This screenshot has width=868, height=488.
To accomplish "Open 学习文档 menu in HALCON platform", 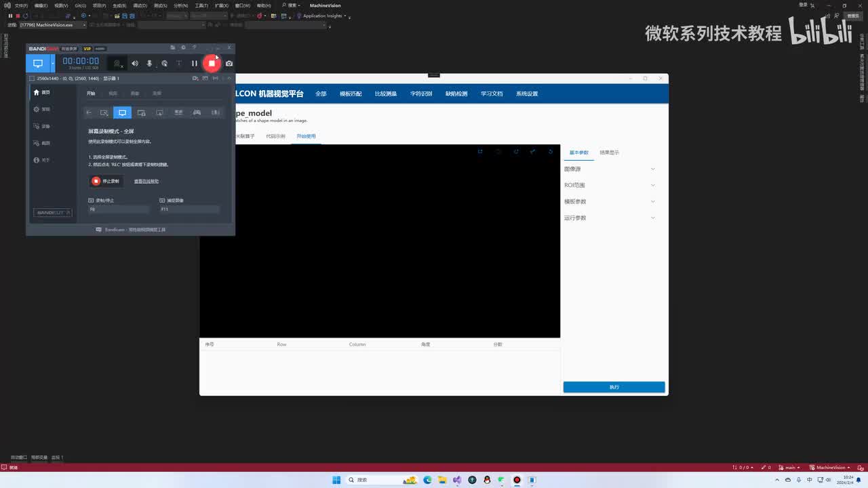I will pyautogui.click(x=492, y=94).
